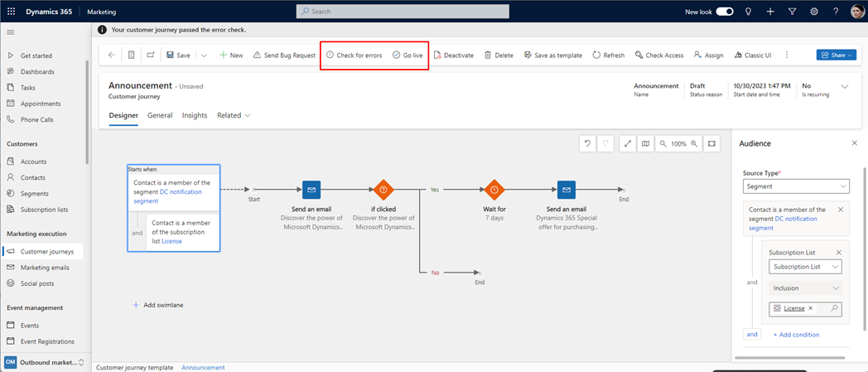The height and width of the screenshot is (372, 868).
Task: Open Check Access
Action: [x=658, y=55]
